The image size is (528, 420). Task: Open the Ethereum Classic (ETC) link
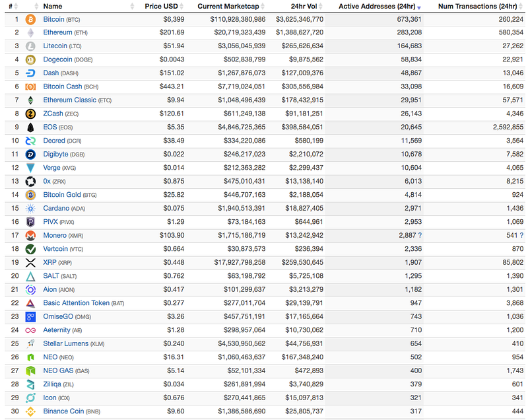[x=77, y=100]
